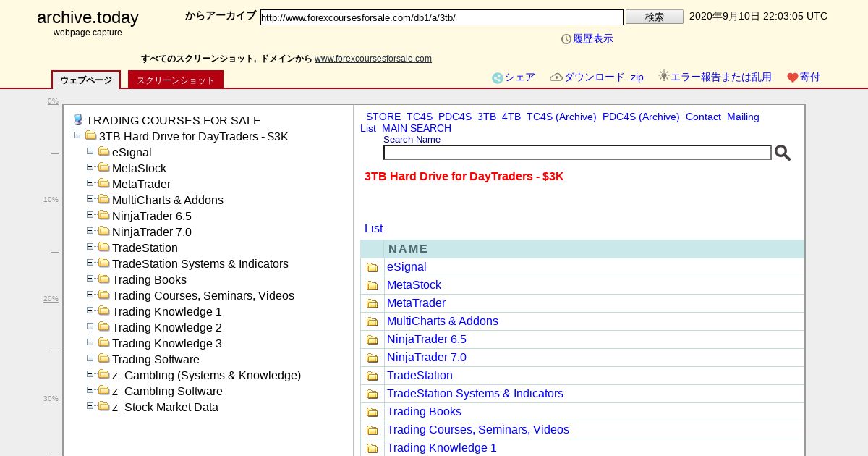Click the clock icon beside 履歴表示

[566, 39]
